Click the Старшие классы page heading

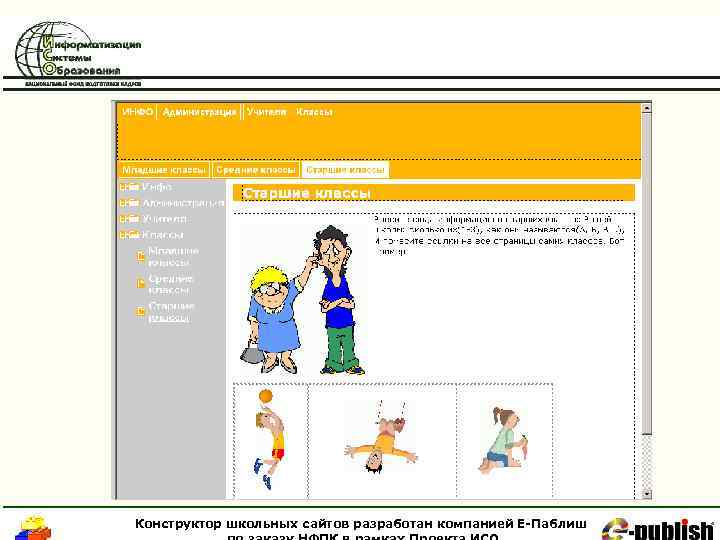306,193
